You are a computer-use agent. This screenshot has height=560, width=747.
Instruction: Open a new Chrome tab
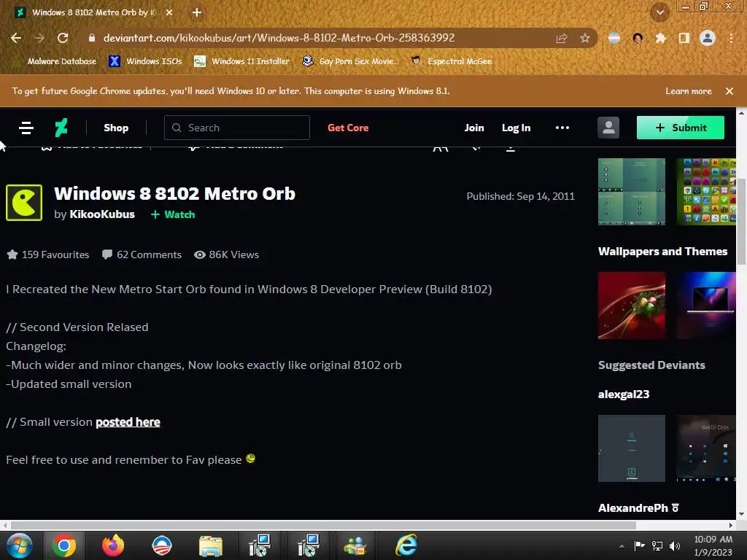click(197, 12)
